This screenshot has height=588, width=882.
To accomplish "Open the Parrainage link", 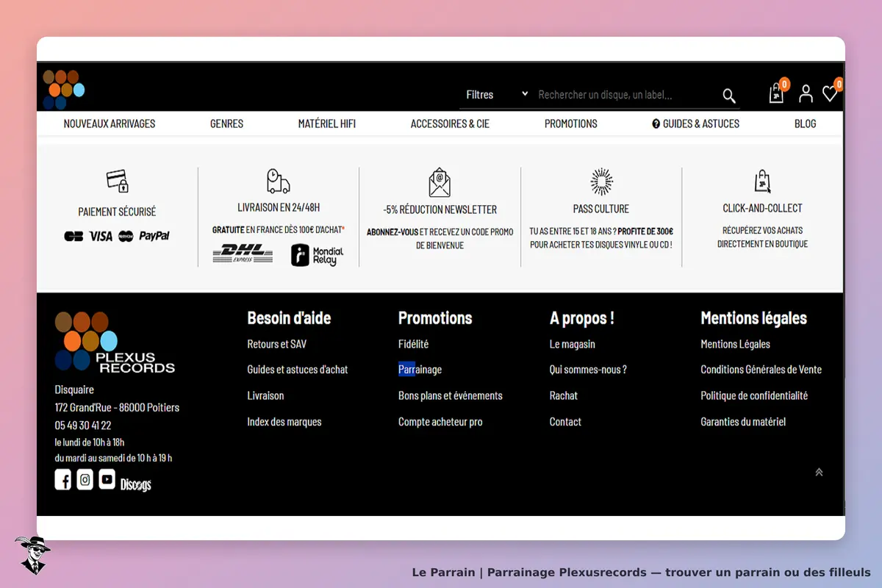I will [x=420, y=370].
